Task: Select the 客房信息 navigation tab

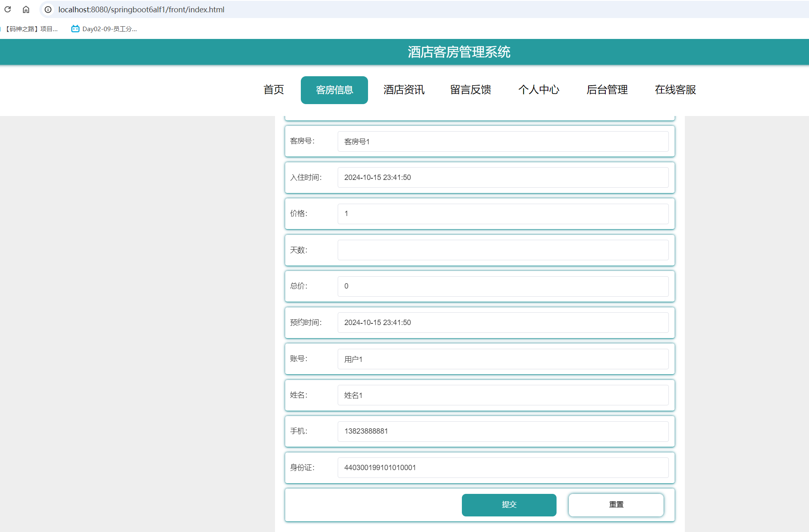Action: coord(334,90)
